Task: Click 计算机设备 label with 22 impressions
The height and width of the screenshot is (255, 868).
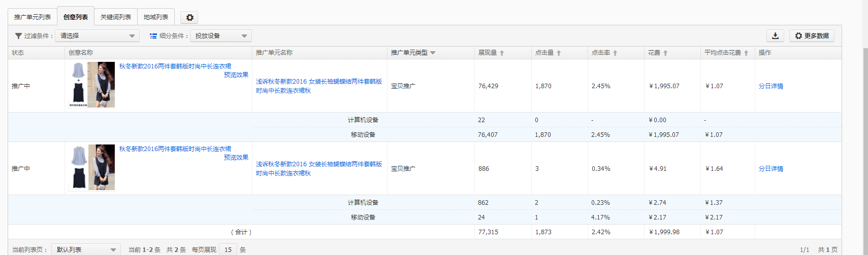Action: (x=363, y=120)
